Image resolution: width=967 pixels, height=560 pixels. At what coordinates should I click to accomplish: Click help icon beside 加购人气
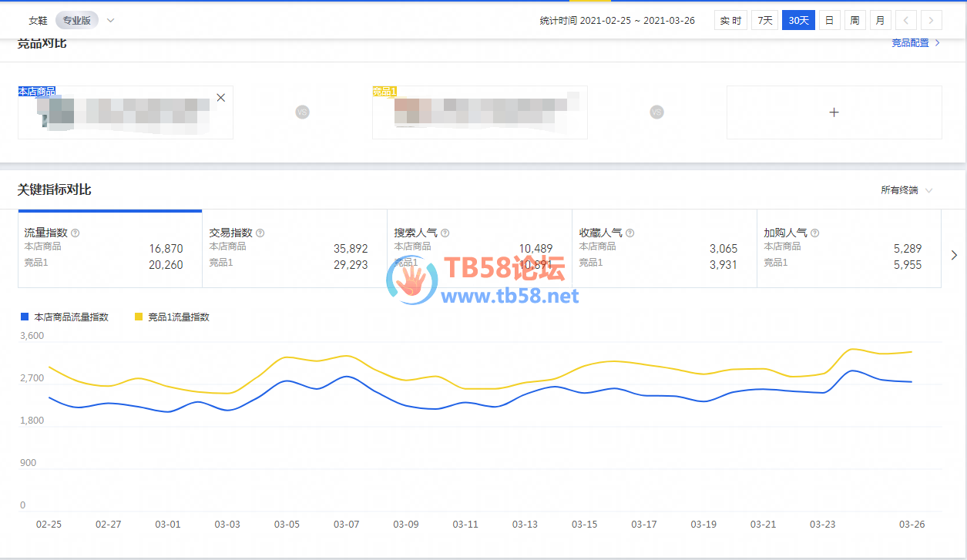pos(815,233)
